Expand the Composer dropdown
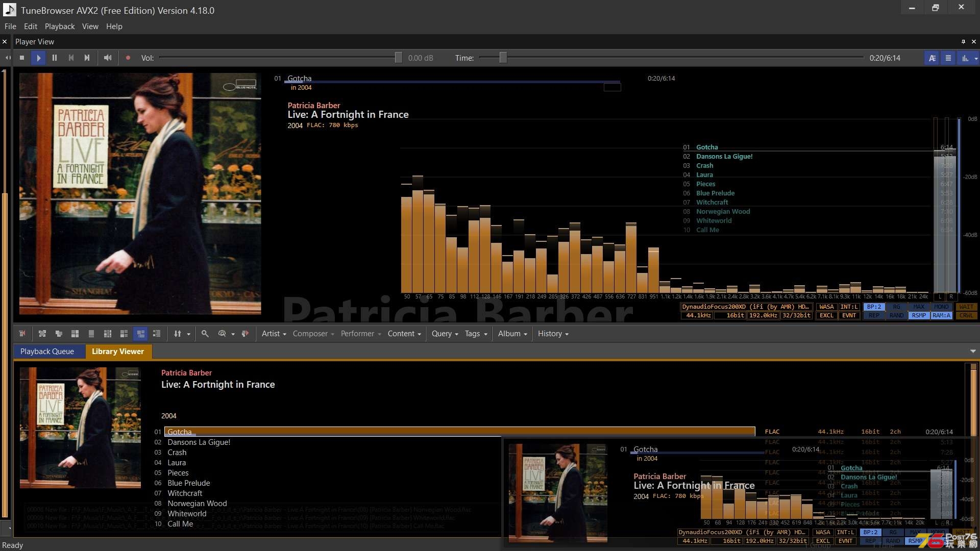The width and height of the screenshot is (980, 551). pyautogui.click(x=313, y=334)
